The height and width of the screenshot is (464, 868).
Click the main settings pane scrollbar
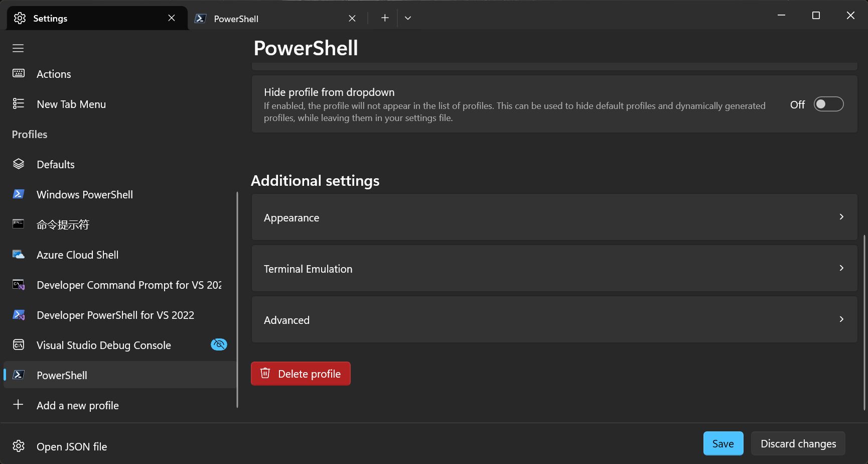[864, 322]
